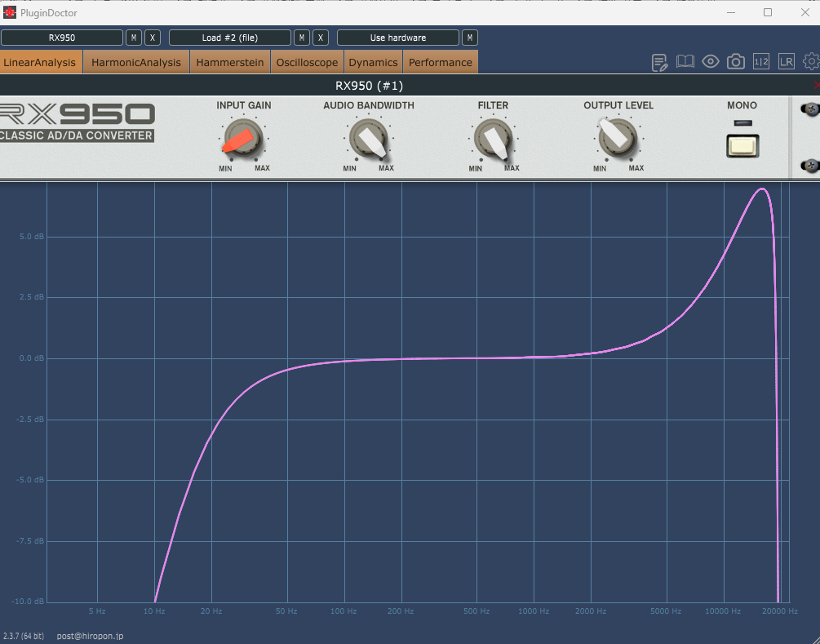Click the Input Gain knob

(x=243, y=138)
